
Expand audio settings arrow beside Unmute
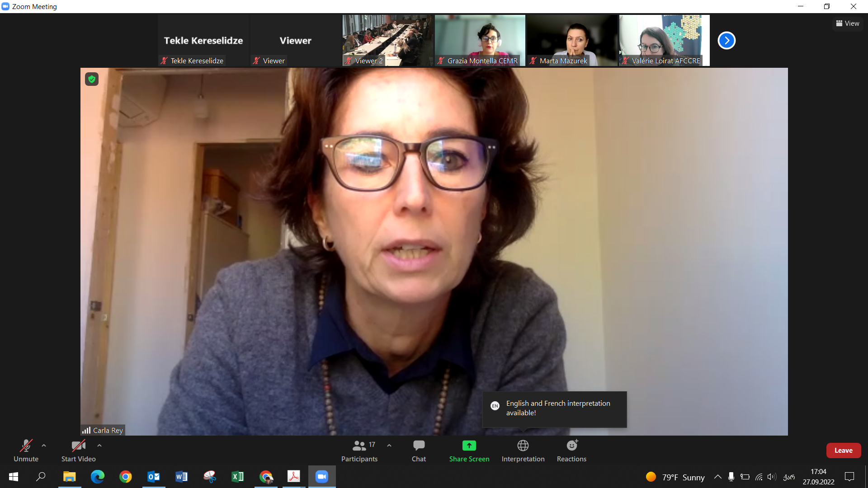click(44, 446)
